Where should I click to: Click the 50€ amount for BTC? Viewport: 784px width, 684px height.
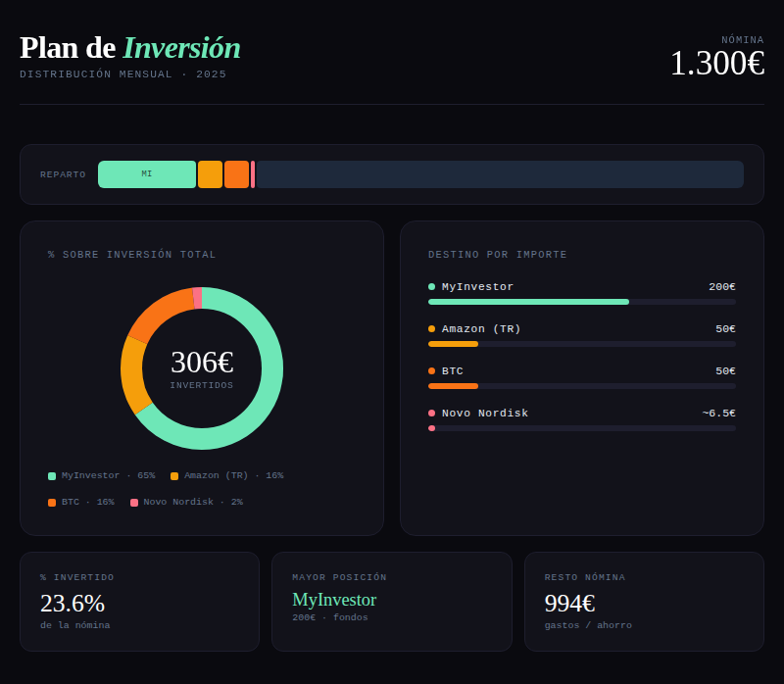coord(725,371)
